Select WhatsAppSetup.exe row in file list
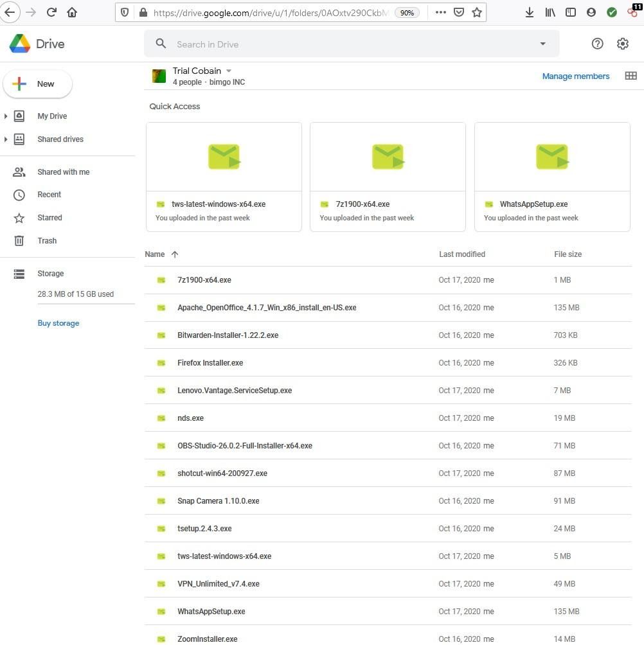This screenshot has height=645, width=644. pos(388,611)
